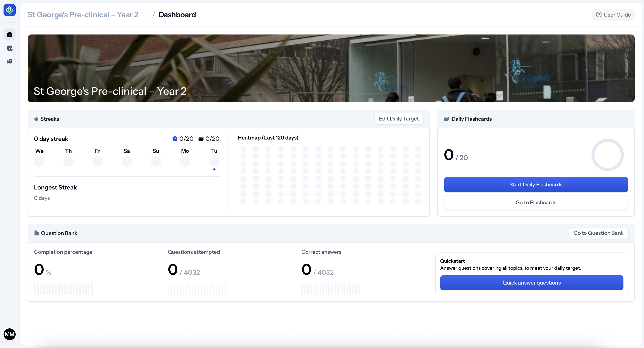Image resolution: width=644 pixels, height=348 pixels.
Task: Click the app logo icon
Action: [10, 10]
